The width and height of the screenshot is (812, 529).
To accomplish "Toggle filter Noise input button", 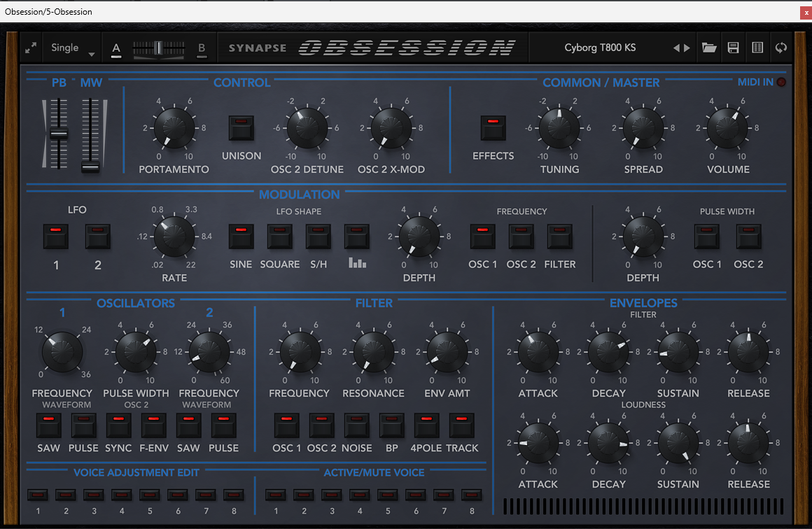I will point(357,425).
